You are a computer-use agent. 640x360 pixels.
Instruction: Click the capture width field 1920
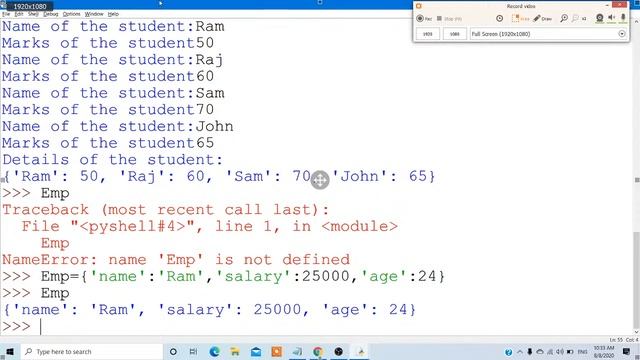point(427,34)
